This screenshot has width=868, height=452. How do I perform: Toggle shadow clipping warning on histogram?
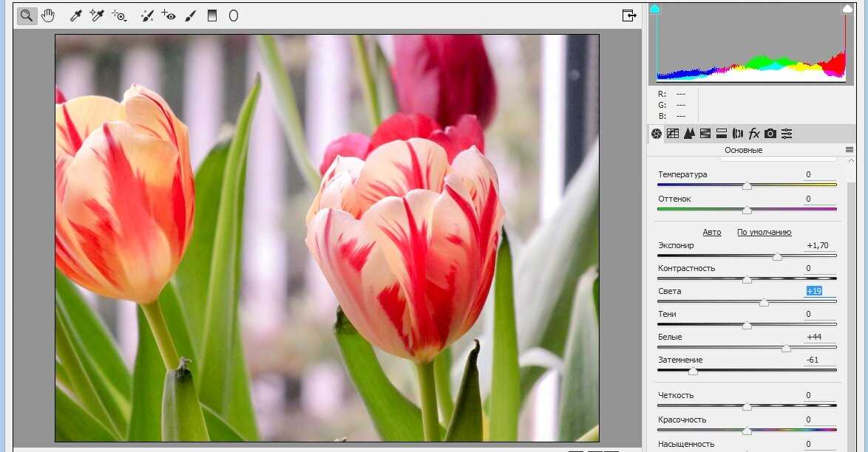coord(655,9)
